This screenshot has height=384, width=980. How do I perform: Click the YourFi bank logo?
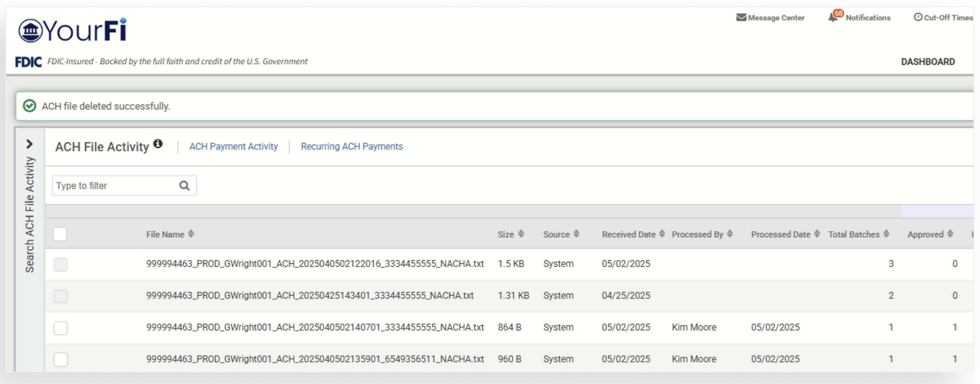tap(72, 31)
